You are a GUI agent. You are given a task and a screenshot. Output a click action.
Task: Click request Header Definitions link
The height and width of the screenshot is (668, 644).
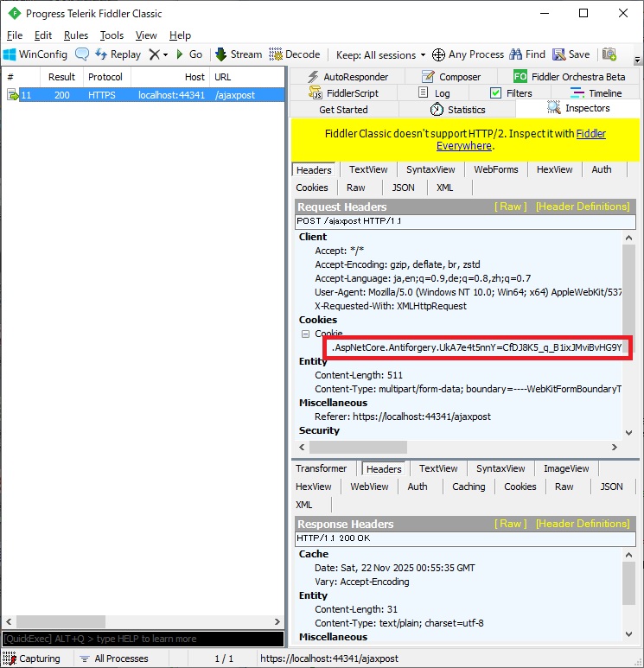[x=583, y=207]
